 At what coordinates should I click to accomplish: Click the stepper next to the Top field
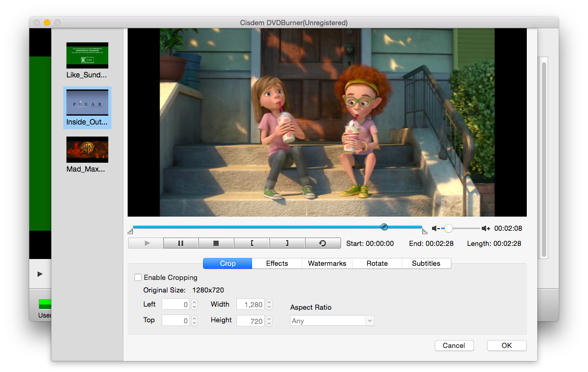(x=194, y=321)
